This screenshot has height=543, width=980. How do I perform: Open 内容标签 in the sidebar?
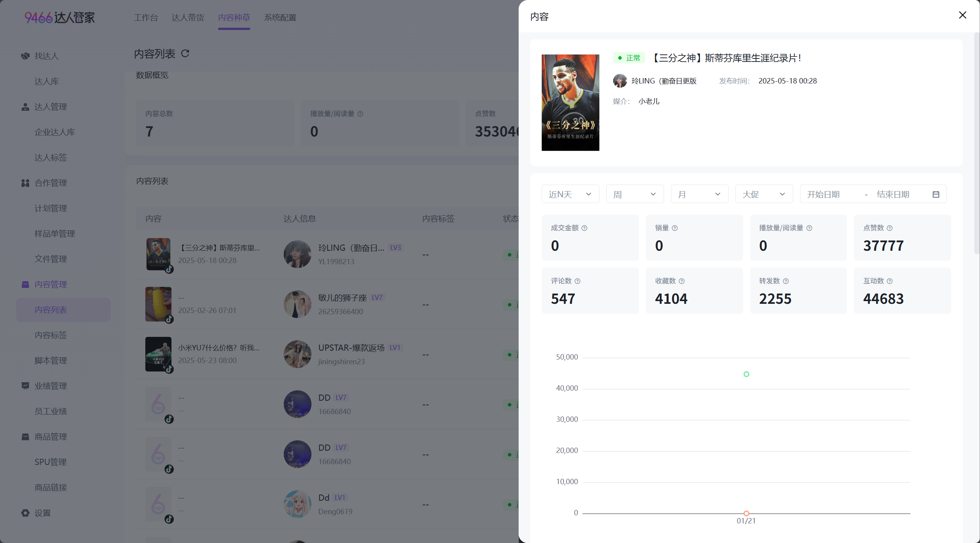51,335
